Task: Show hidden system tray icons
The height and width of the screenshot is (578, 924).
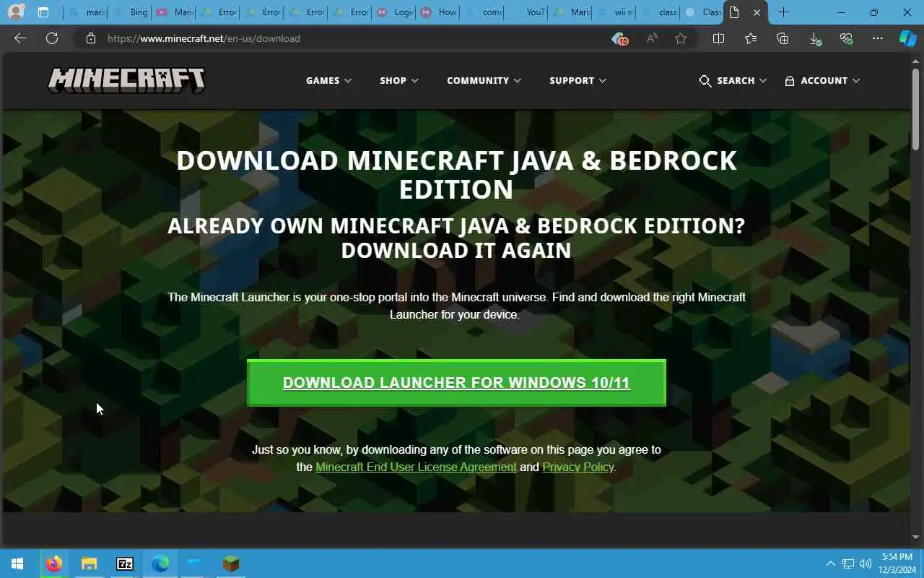Action: (830, 564)
